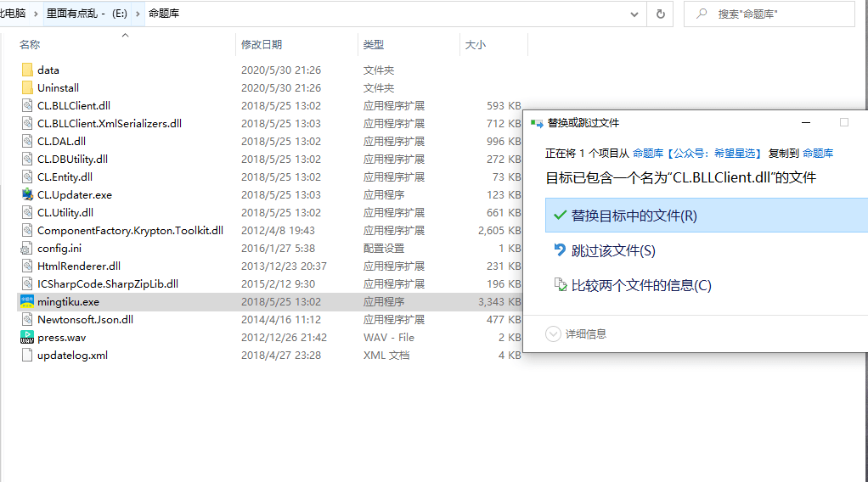Click the 2012/12/26 21:42 date cell
868x482 pixels.
pyautogui.click(x=284, y=338)
